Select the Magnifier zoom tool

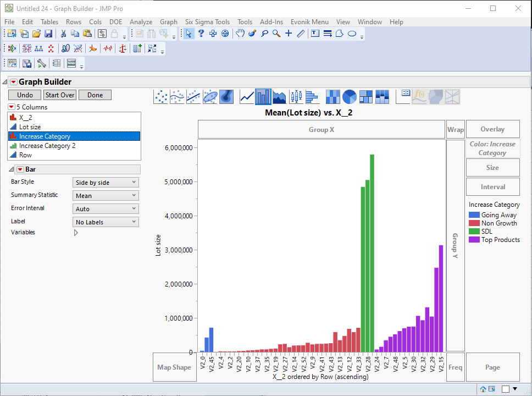click(x=276, y=34)
